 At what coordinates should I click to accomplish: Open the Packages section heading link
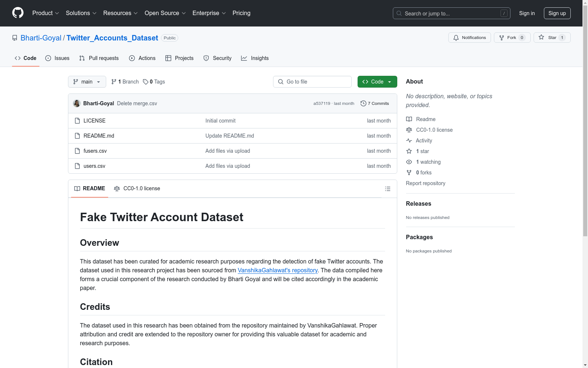click(x=419, y=237)
